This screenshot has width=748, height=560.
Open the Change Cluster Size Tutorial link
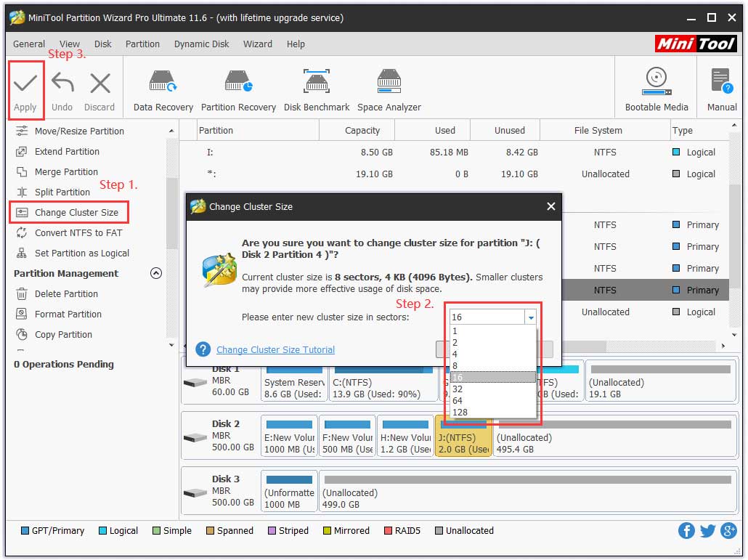(x=275, y=350)
